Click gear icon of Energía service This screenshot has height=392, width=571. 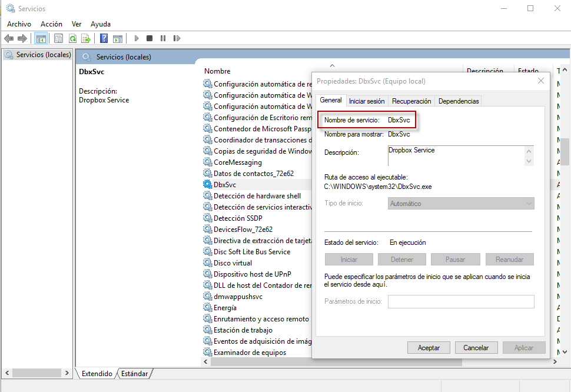tap(208, 308)
